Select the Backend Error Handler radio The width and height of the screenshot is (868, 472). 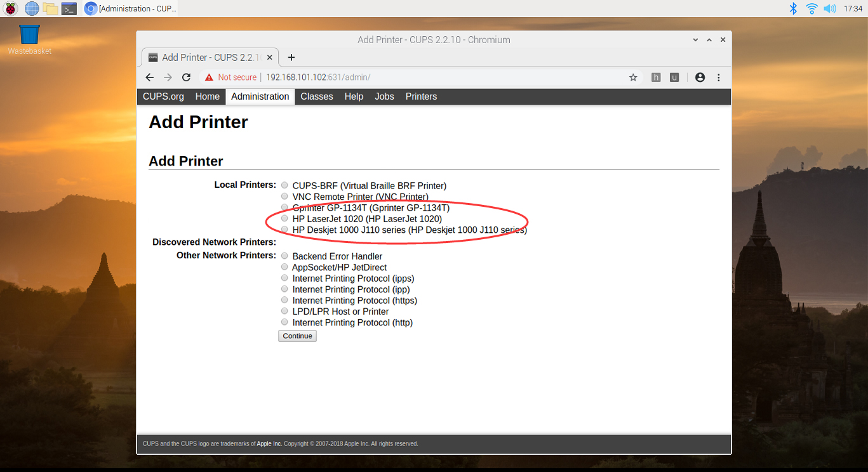coord(284,256)
